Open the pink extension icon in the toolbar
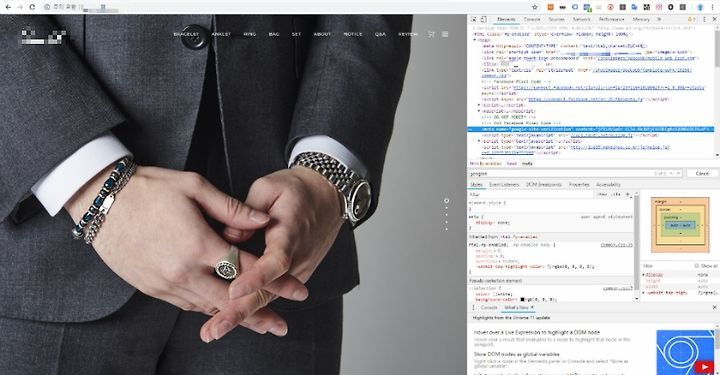This screenshot has height=375, width=720. coord(659,7)
